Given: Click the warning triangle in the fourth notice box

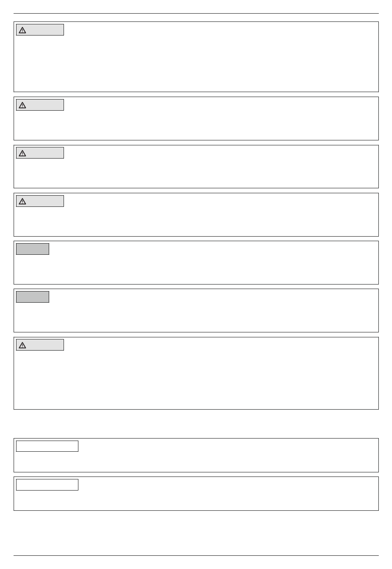Looking at the screenshot, I should click(22, 202).
